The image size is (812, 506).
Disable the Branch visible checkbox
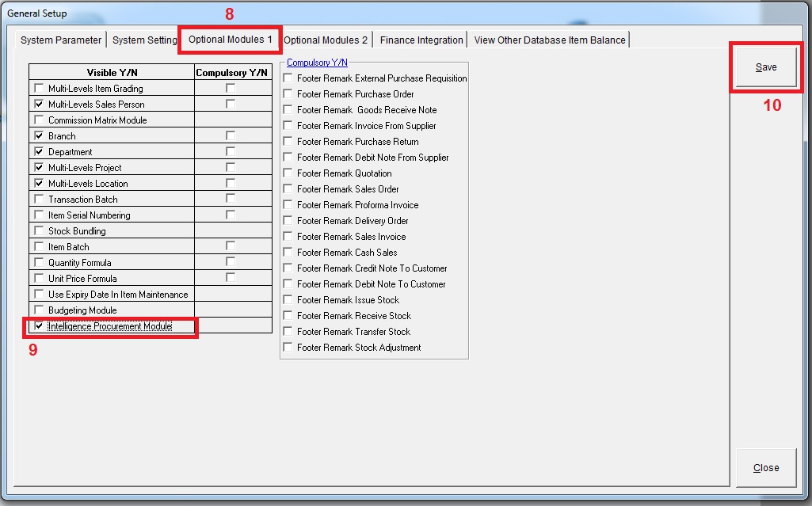39,136
